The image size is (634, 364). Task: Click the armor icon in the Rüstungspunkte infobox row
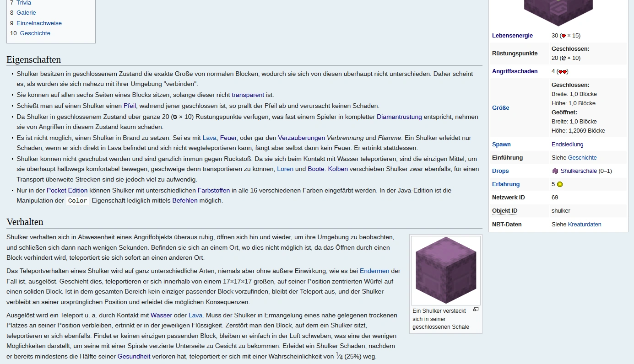pos(563,58)
